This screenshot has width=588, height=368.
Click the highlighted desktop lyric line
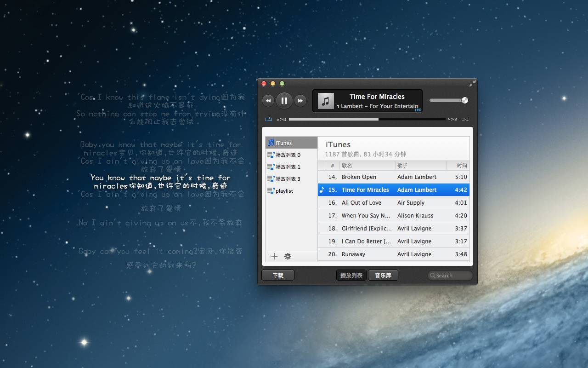(161, 182)
